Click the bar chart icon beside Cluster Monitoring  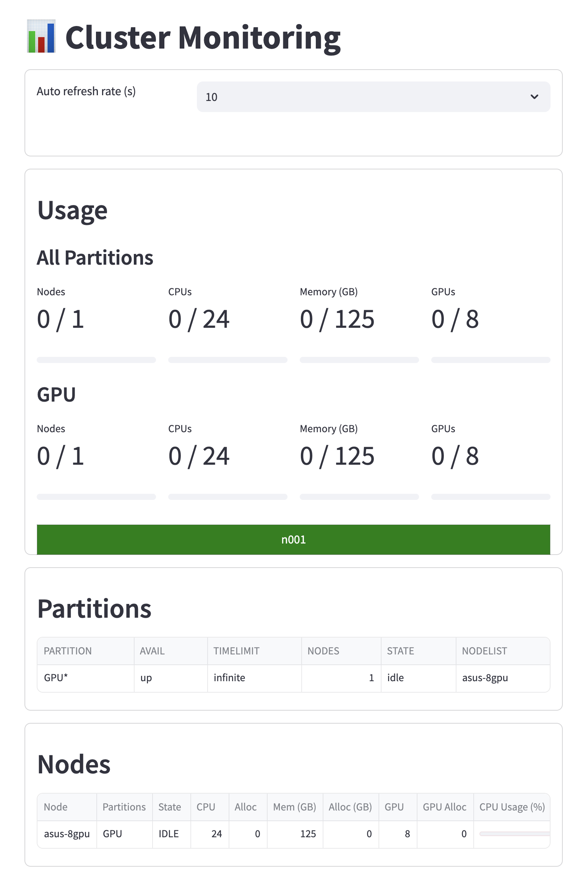point(41,36)
